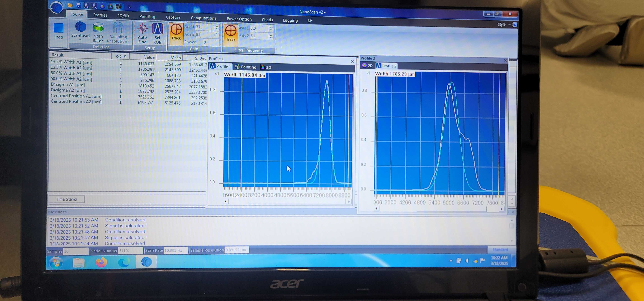Click the Mean column header
Viewport: 644px width, 301px height.
pos(170,58)
